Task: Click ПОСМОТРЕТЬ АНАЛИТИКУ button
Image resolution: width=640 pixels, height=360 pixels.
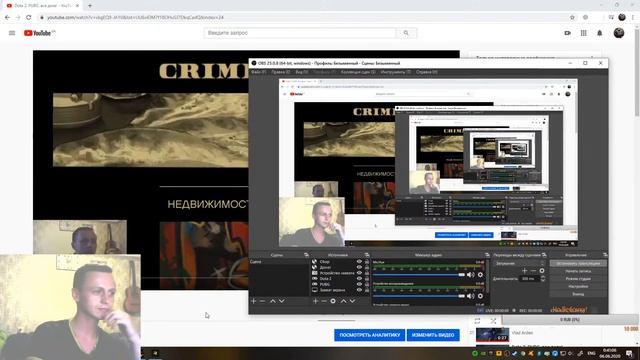Action: click(369, 335)
